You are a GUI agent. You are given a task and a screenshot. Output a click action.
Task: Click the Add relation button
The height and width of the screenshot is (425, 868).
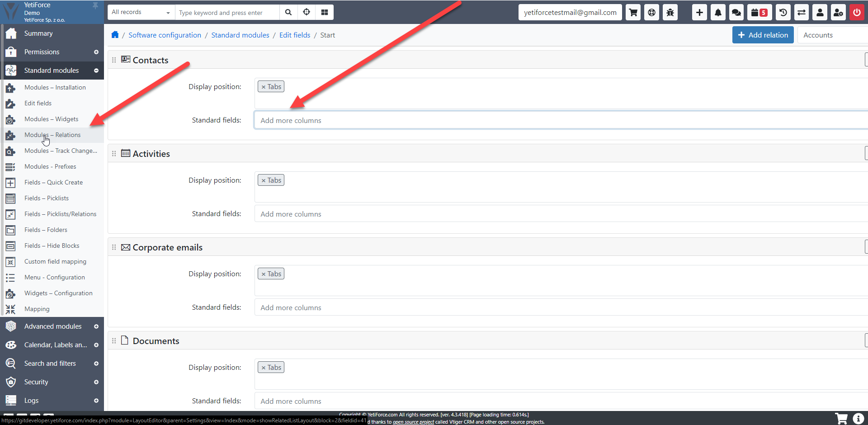pos(763,35)
